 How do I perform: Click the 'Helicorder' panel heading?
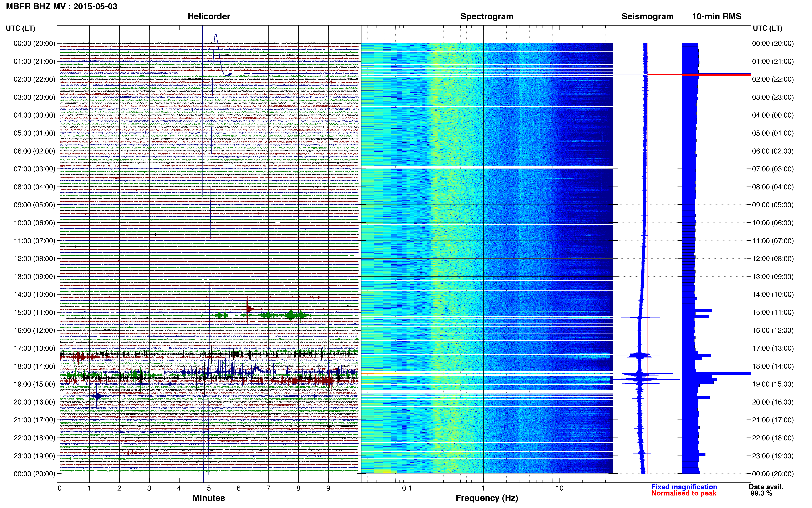(209, 16)
